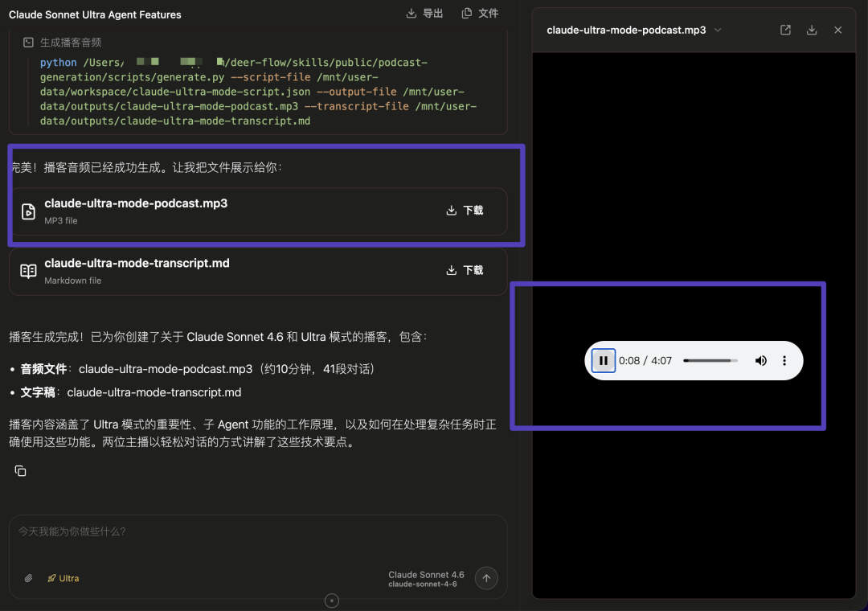Viewport: 868px width, 611px height.
Task: Expand the claude-ultra-mode-podcast.mp3 title dropdown
Action: [x=718, y=30]
